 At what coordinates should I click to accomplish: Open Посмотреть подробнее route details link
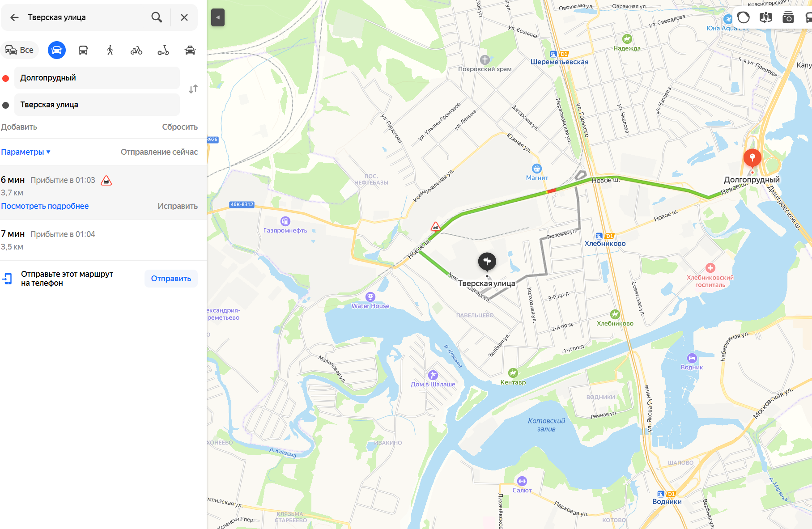(45, 206)
